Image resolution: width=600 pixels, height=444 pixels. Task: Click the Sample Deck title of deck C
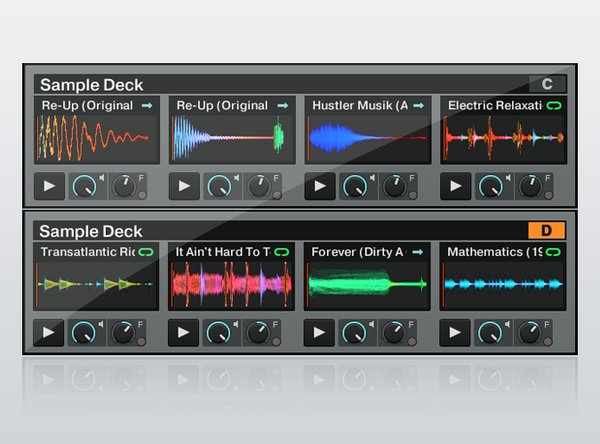click(90, 85)
